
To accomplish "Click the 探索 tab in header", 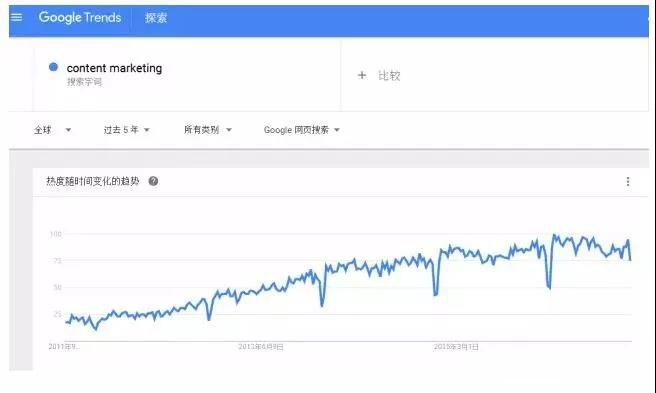I will 156,18.
